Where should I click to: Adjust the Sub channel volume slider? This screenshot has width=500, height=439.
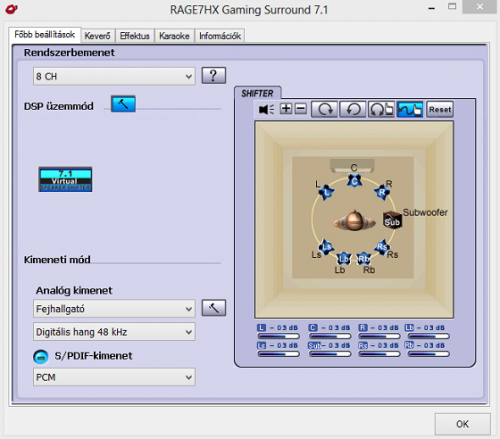330,354
